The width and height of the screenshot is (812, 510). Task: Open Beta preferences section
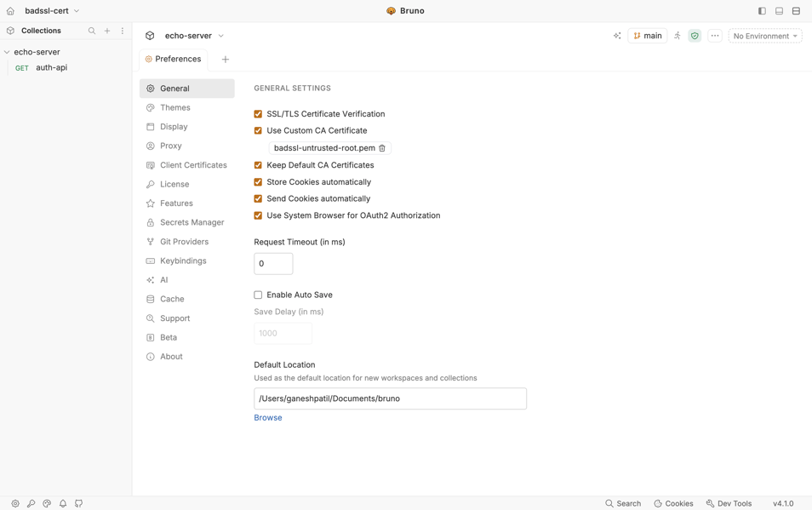187,337
